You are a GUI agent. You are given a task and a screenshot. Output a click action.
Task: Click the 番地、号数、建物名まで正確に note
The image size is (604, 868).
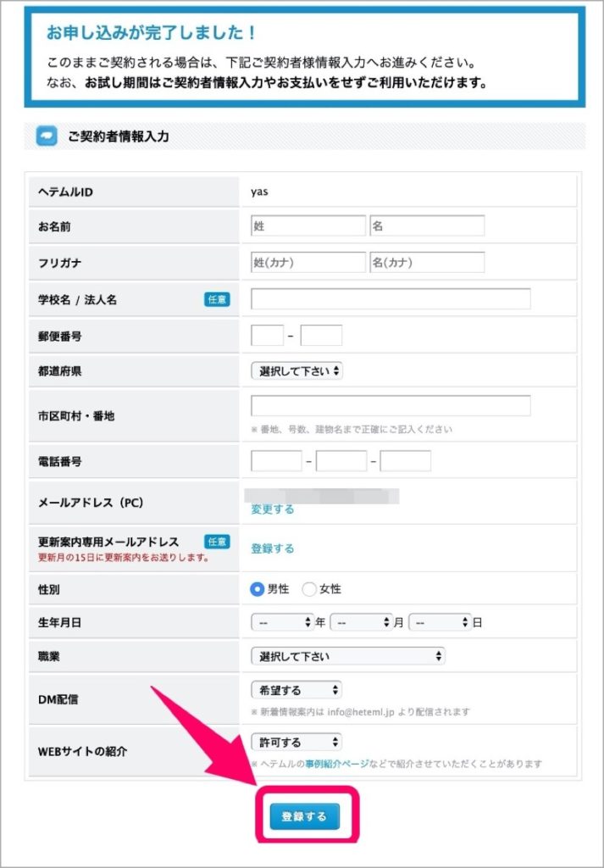click(x=352, y=430)
